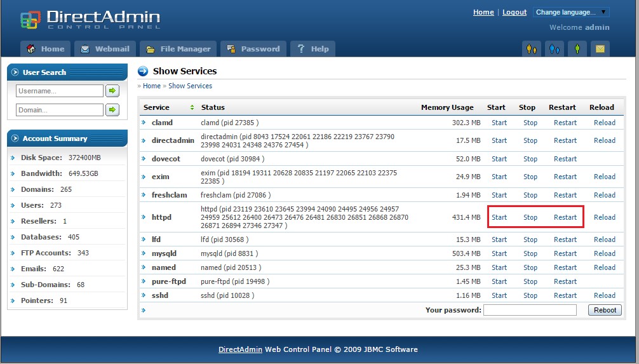Click the Reboot button
The image size is (639, 364).
(605, 310)
